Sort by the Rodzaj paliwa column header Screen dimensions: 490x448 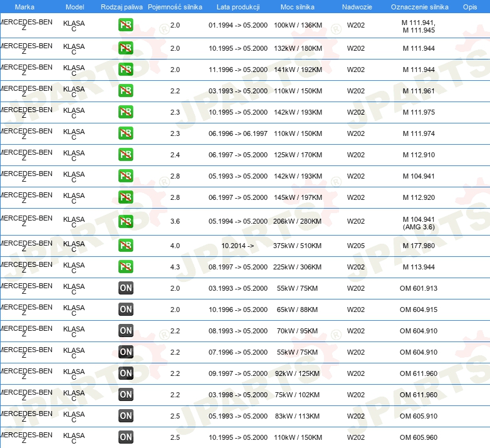[122, 6]
